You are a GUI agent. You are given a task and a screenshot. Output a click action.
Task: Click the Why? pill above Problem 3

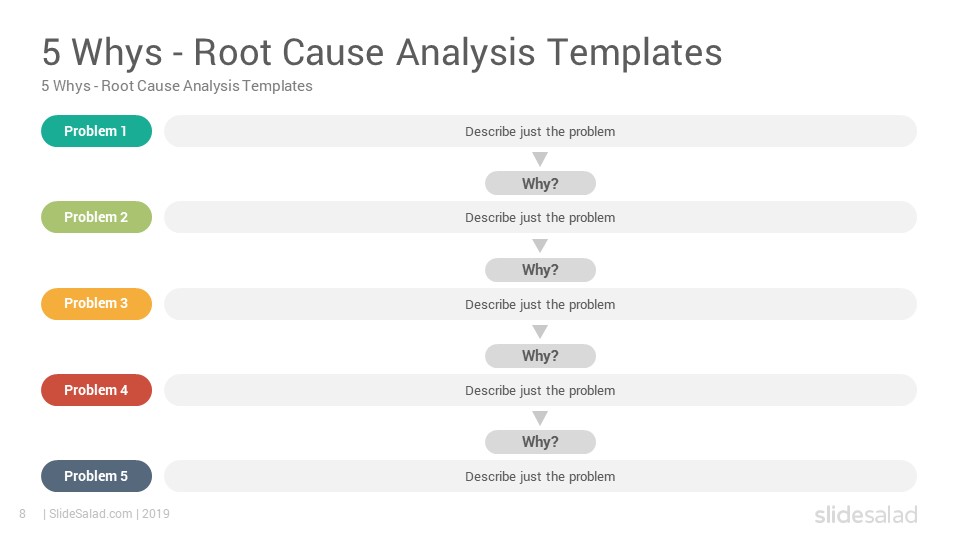[540, 270]
